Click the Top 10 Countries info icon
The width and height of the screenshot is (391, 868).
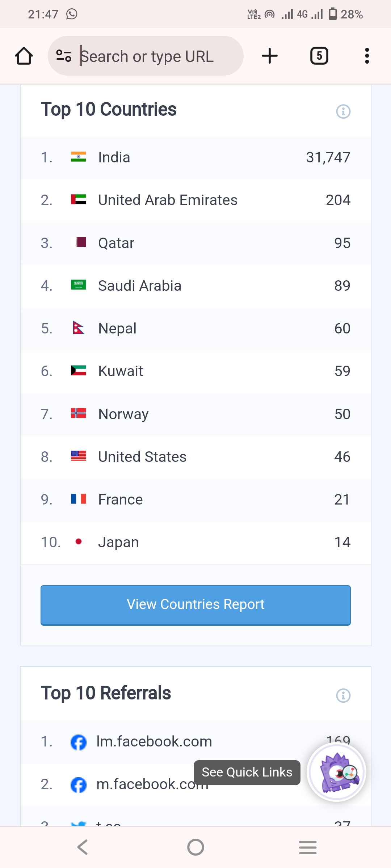point(343,111)
